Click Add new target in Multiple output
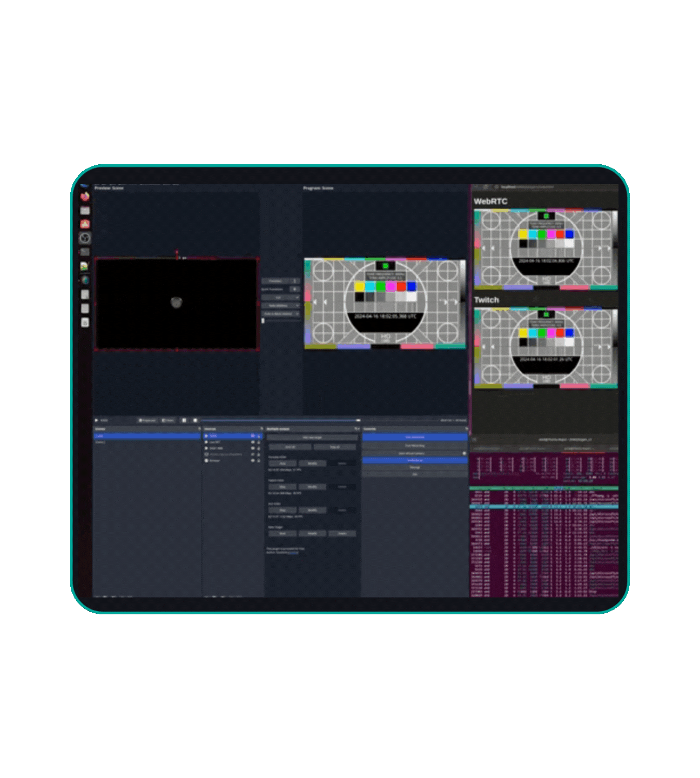 click(x=312, y=437)
